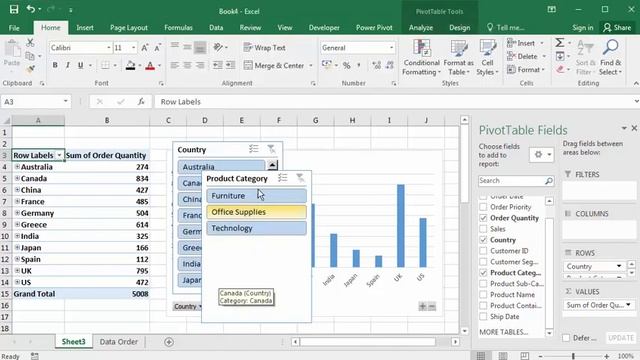Uncheck the Order Quantity field
The height and width of the screenshot is (360, 640).
coord(483,218)
